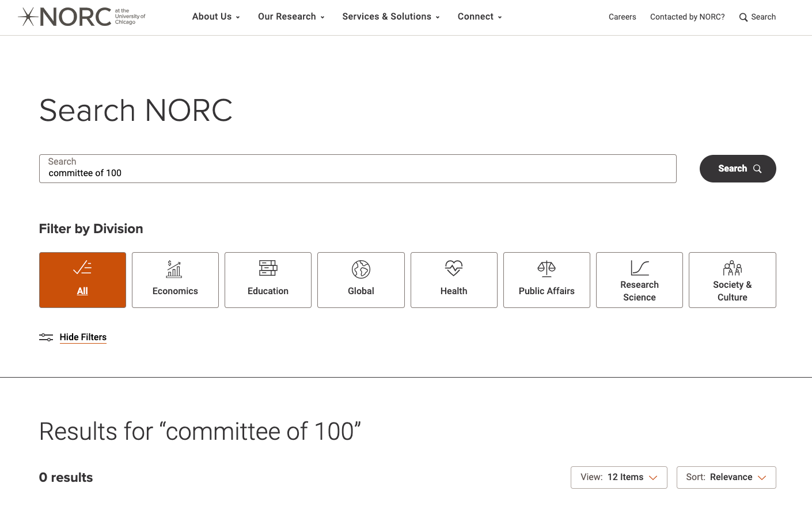Go to the Careers page
The image size is (812, 506).
[623, 17]
